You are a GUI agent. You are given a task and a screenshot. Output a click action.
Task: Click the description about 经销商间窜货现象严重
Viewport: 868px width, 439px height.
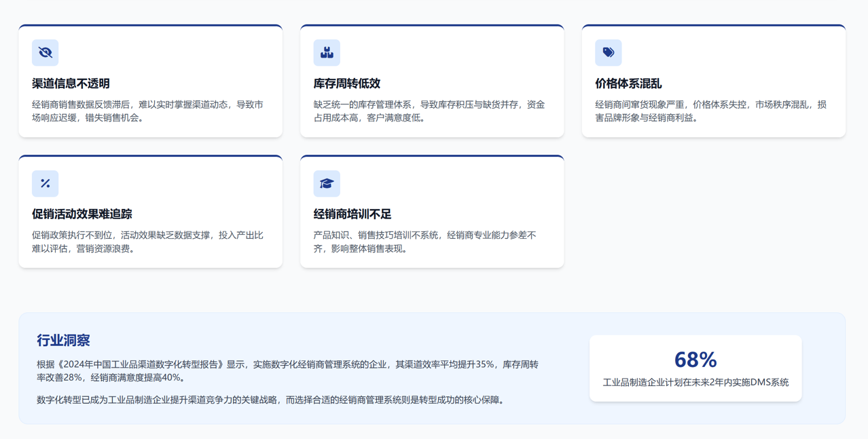[710, 111]
